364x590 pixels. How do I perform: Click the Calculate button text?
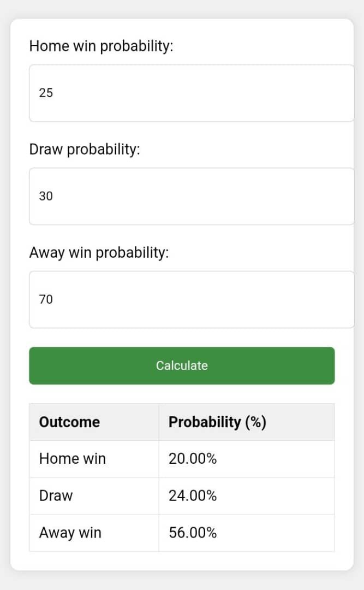click(x=182, y=365)
